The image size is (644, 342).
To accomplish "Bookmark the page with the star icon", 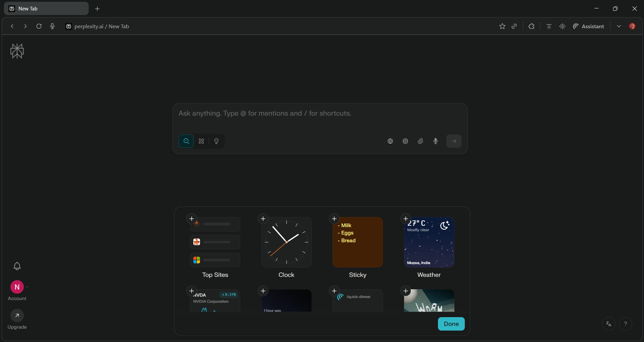I will click(502, 26).
